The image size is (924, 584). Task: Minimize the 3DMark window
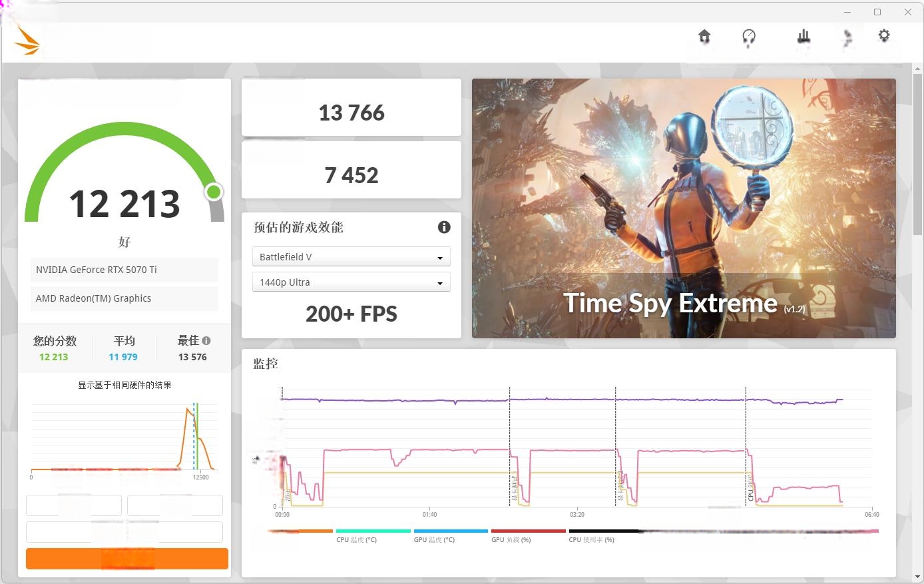click(x=847, y=12)
